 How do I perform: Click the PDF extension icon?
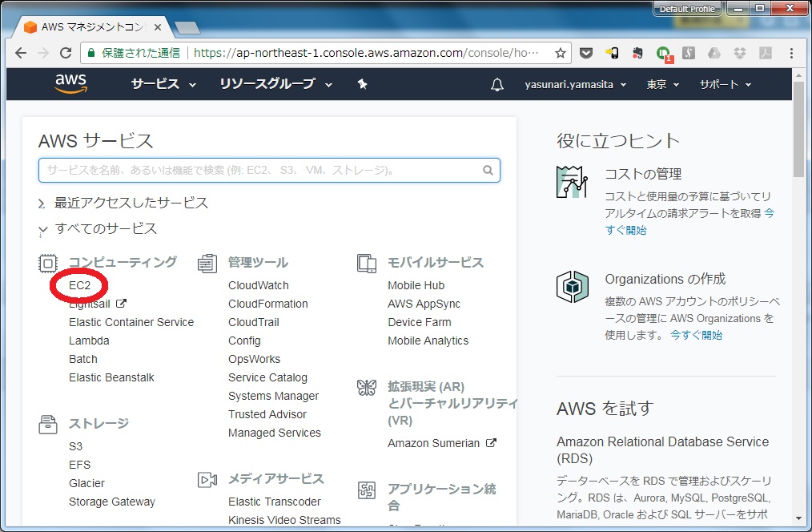tap(766, 53)
